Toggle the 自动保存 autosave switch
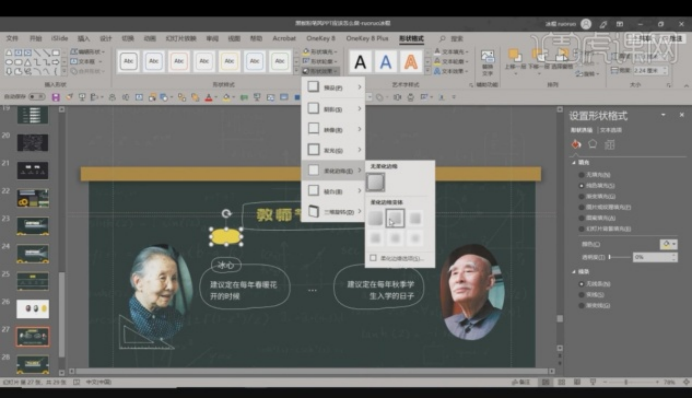The image size is (692, 398). click(37, 96)
